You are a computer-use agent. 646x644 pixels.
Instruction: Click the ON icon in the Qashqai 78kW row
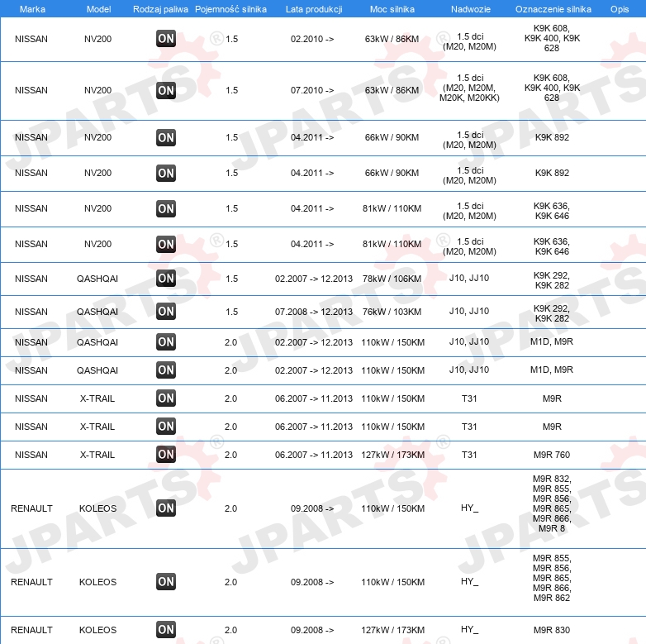[x=166, y=279]
